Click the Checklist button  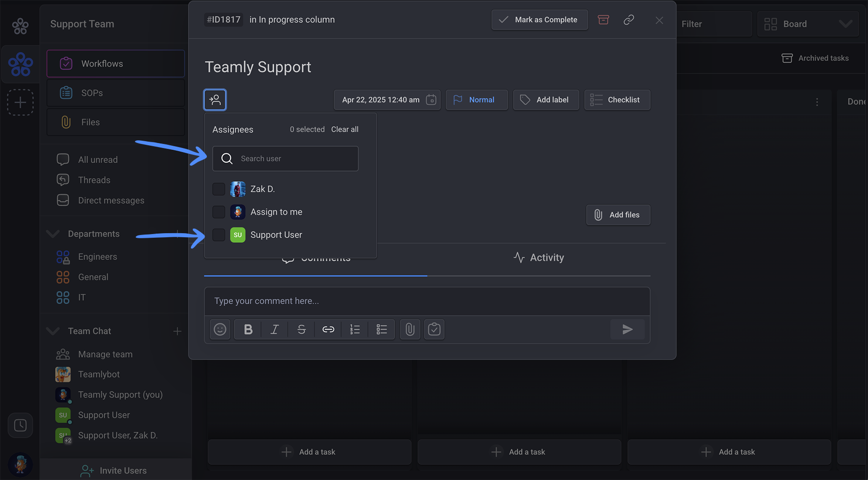pos(617,100)
